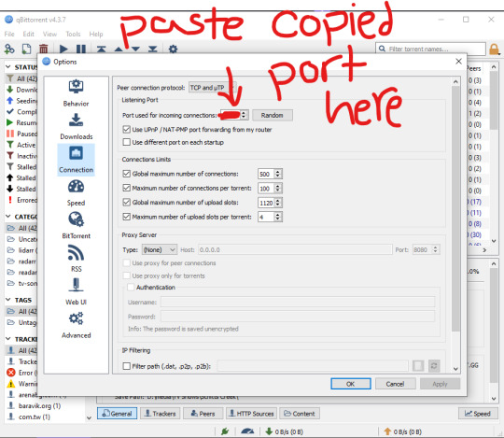Click the upload speed status arrow
504x438 pixels.
click(387, 431)
